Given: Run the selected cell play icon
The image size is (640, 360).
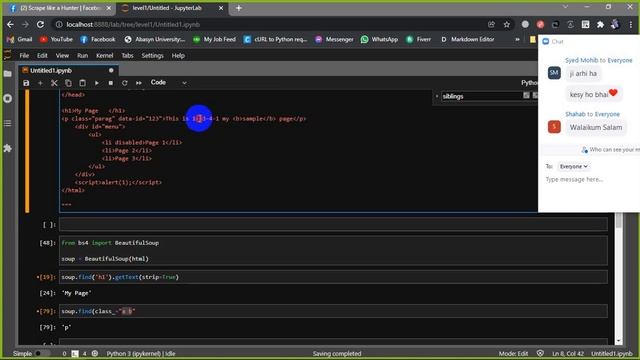Looking at the screenshot, I should (97, 83).
